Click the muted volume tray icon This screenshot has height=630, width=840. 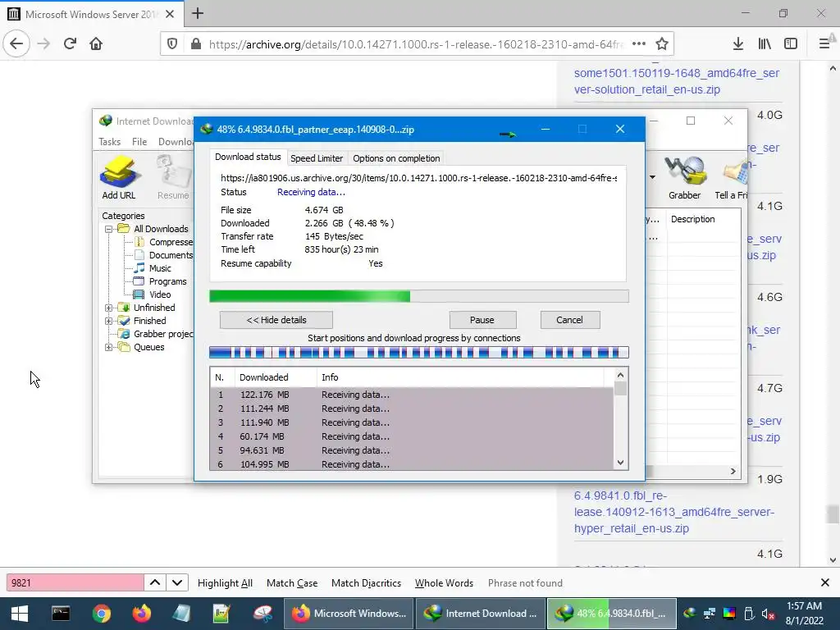point(768,614)
